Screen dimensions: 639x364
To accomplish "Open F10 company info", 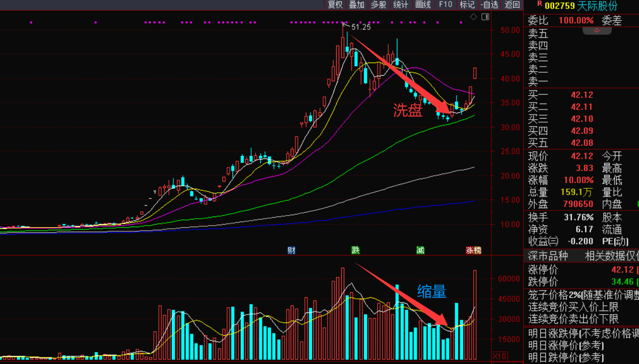I will click(x=445, y=5).
